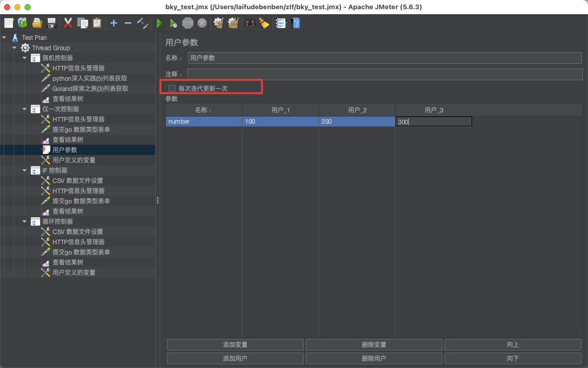Collapse the 随机控制器 node
Image resolution: width=588 pixels, height=368 pixels.
(24, 58)
